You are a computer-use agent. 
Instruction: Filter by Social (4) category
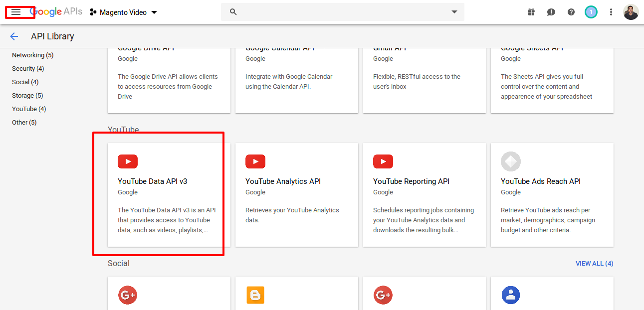25,82
